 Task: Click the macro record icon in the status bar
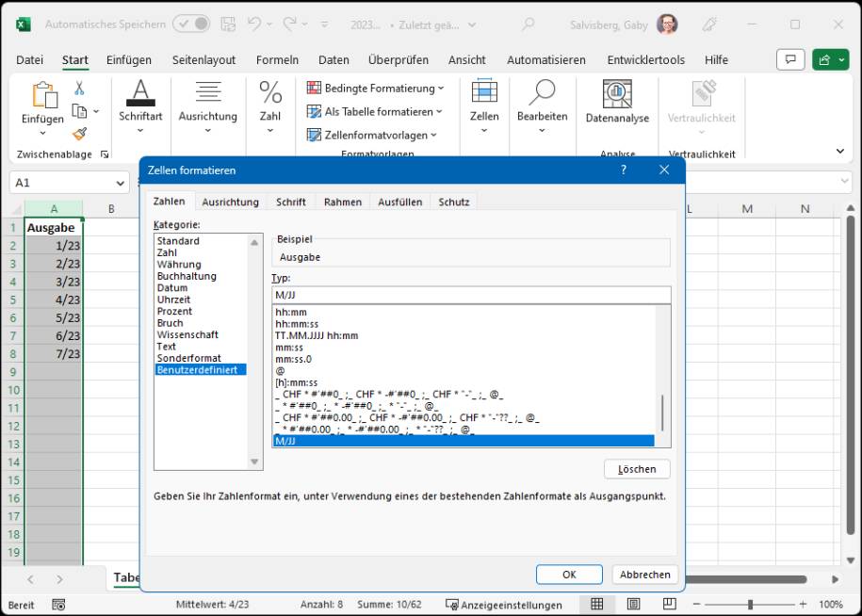pos(58,603)
